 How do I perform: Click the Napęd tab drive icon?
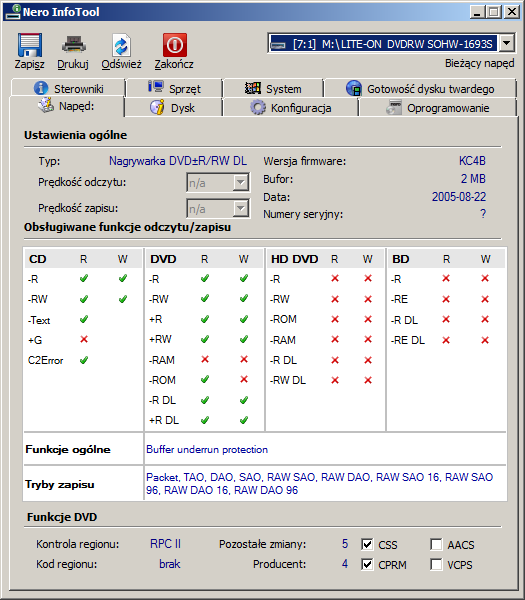point(46,105)
